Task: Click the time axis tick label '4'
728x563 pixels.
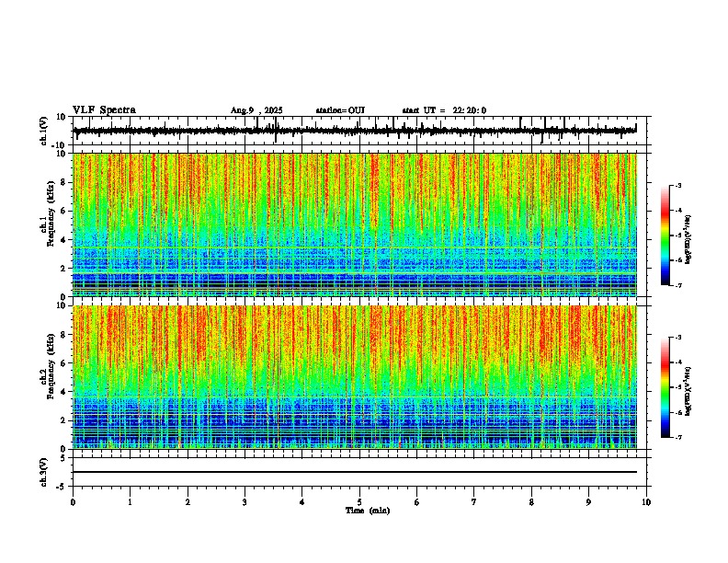Action: (302, 502)
